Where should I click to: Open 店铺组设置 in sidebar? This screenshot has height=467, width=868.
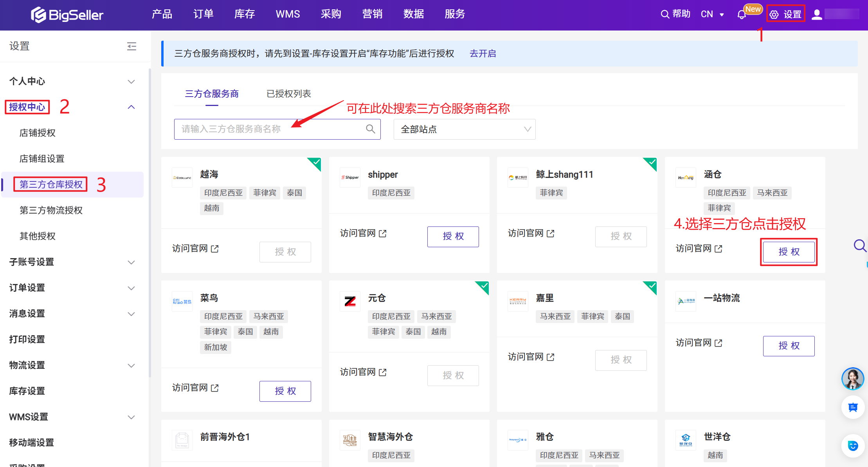pos(42,159)
